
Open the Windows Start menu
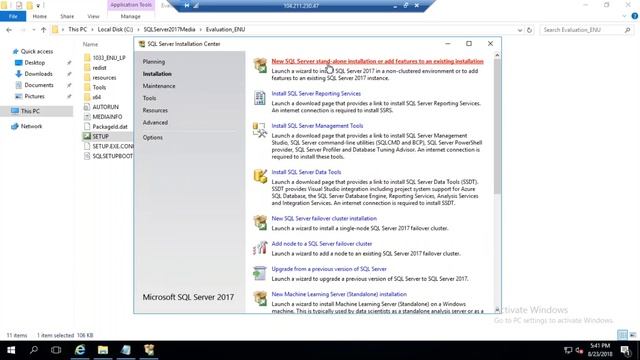pyautogui.click(x=11, y=350)
